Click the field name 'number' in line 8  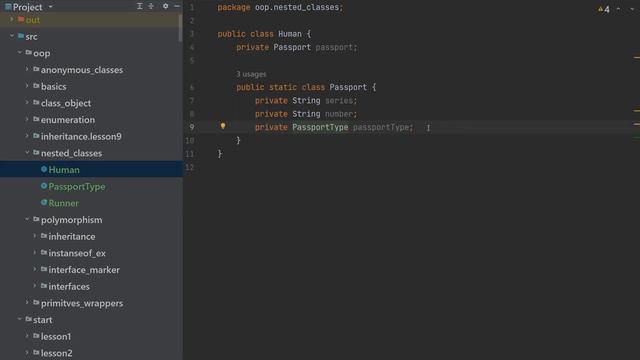tap(339, 114)
